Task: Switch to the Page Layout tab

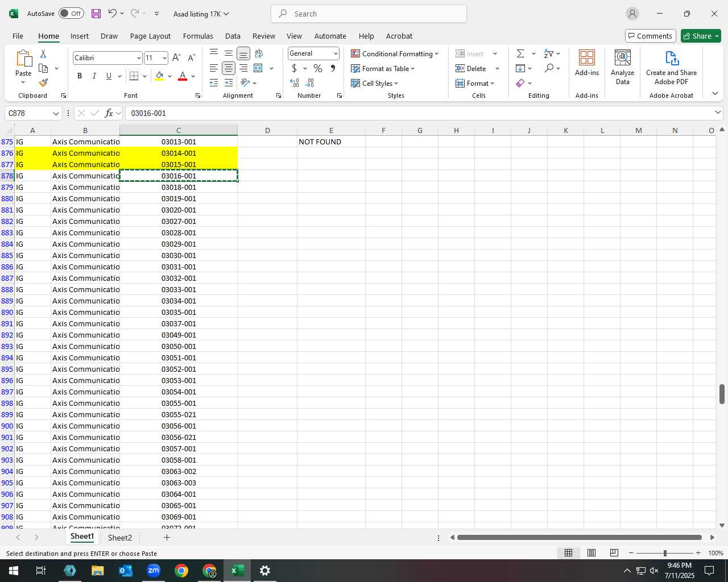Action: point(150,36)
